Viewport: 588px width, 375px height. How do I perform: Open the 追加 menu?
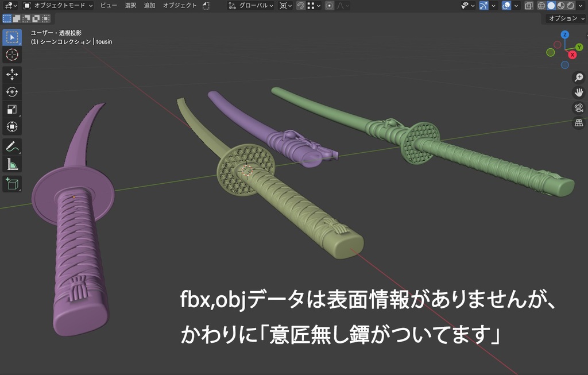149,6
